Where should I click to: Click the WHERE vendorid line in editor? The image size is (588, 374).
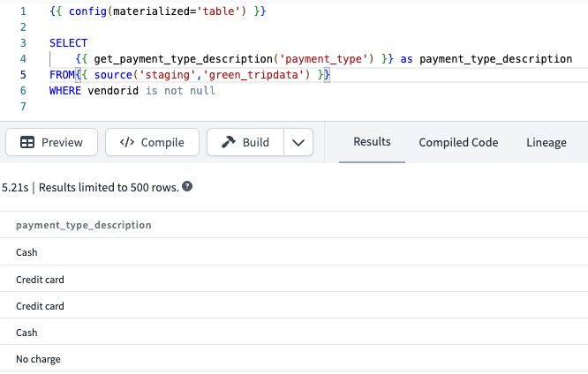coord(132,91)
